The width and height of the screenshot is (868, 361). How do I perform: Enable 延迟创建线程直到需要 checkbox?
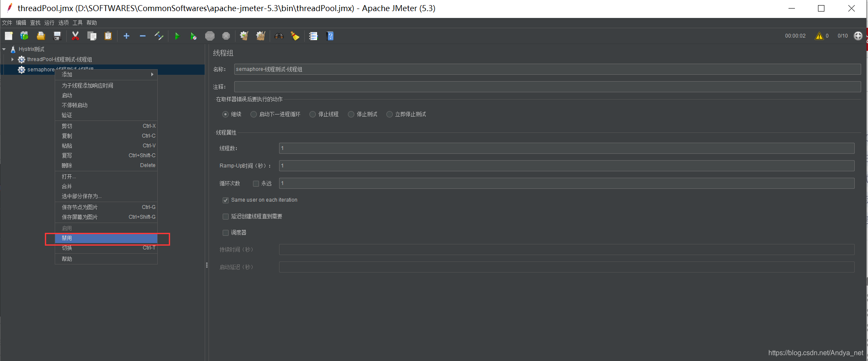(x=226, y=216)
